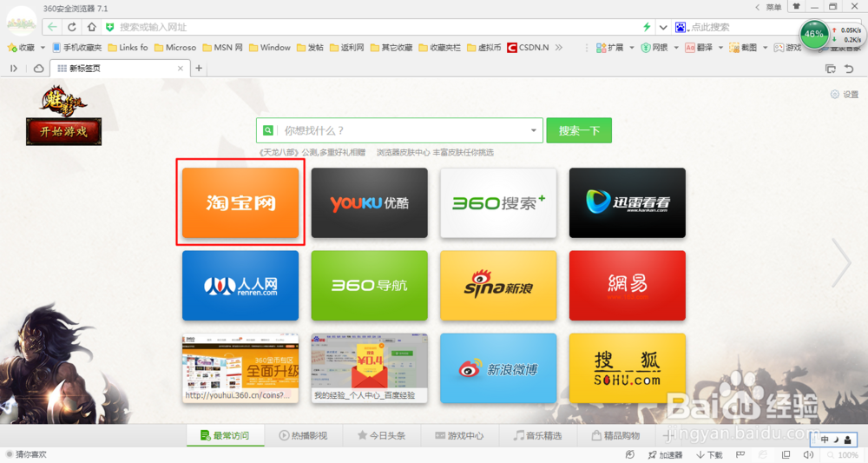868x463 pixels.
Task: Expand the 扩展 dropdown arrow
Action: tap(632, 48)
